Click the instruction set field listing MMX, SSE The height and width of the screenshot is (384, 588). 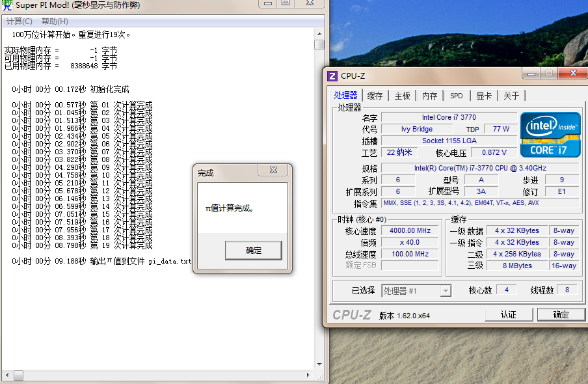[480, 203]
